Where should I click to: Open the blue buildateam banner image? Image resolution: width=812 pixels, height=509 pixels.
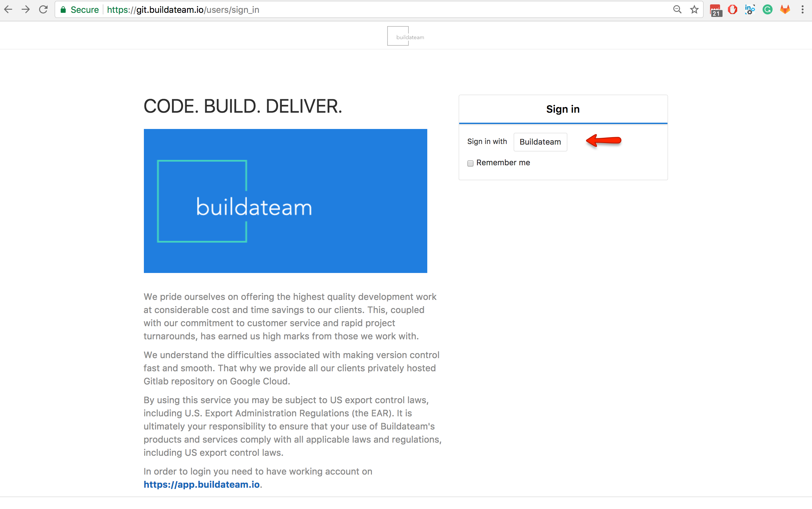point(285,201)
